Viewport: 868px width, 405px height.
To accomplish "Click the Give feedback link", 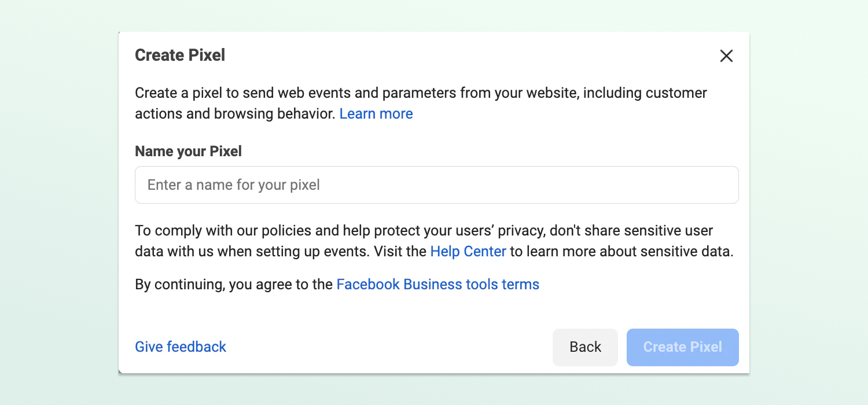I will tap(181, 347).
